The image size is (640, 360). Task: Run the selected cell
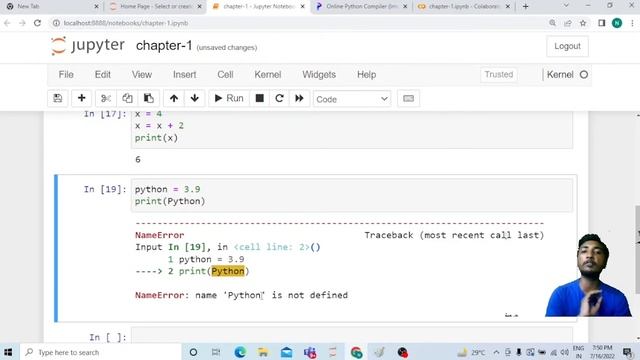(229, 98)
